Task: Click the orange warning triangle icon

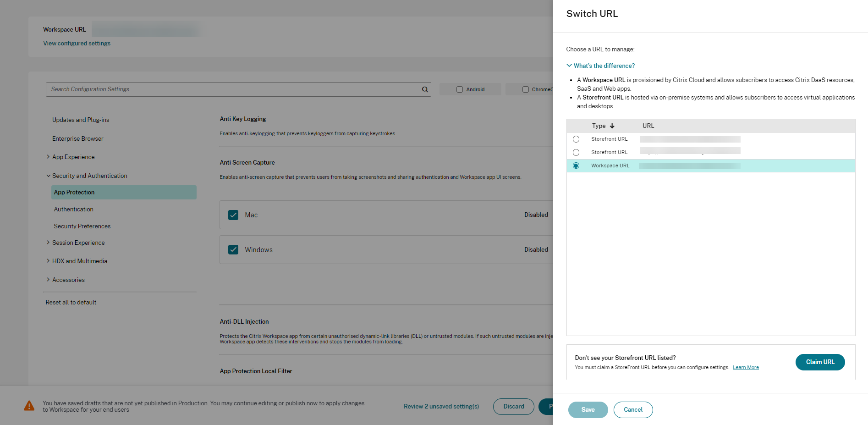Action: click(29, 406)
